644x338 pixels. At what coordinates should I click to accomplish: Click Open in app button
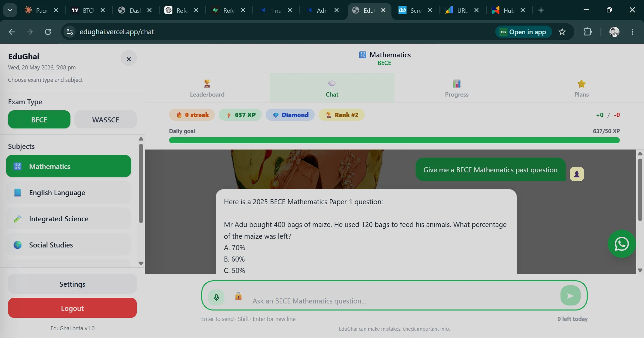(523, 32)
